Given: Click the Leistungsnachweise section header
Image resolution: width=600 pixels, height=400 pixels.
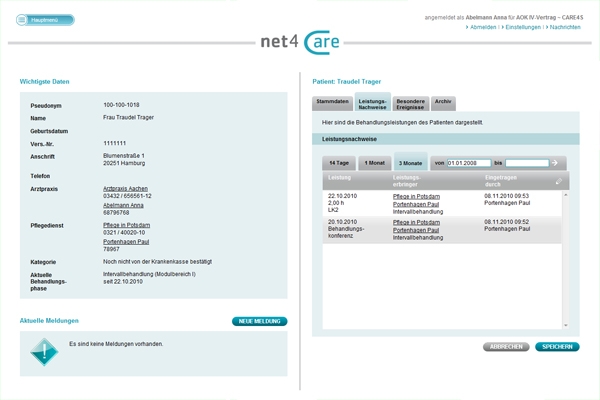Looking at the screenshot, I should [446, 139].
